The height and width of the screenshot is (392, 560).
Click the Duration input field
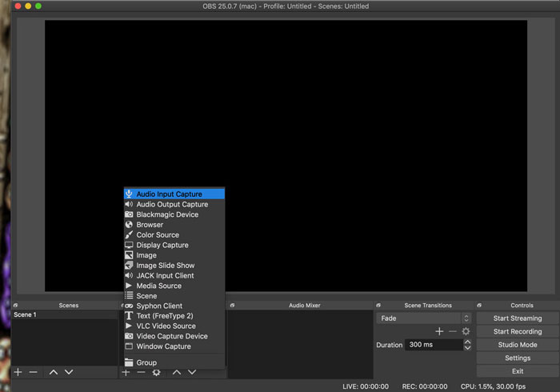coord(432,345)
